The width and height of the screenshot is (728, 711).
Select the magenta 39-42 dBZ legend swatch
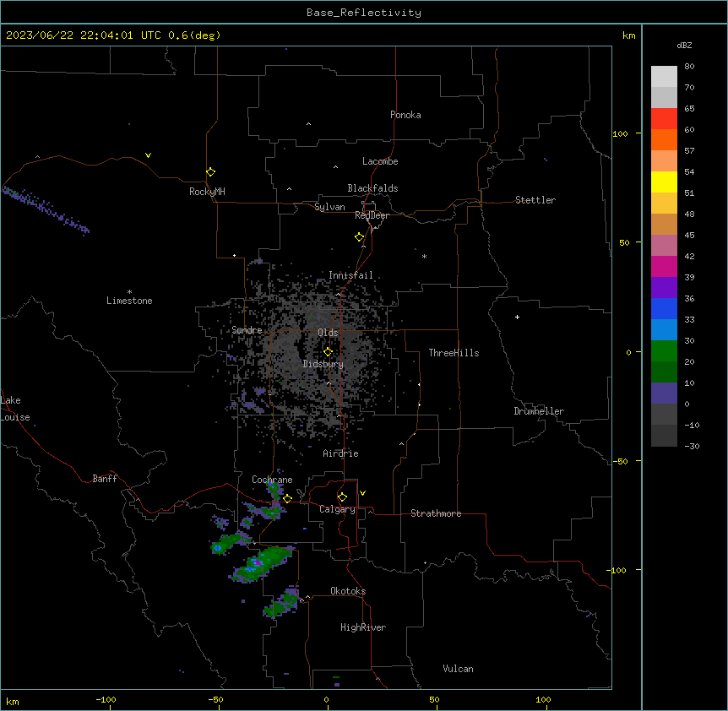[664, 266]
